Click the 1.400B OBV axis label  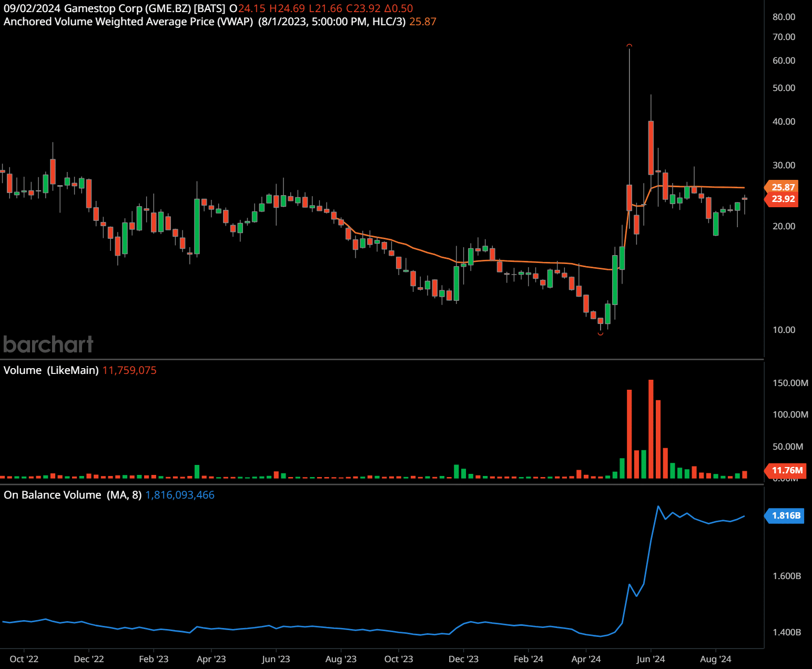pyautogui.click(x=787, y=632)
